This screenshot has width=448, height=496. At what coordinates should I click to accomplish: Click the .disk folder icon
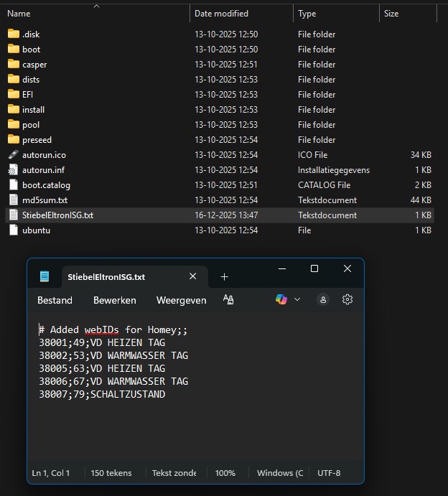pyautogui.click(x=14, y=34)
